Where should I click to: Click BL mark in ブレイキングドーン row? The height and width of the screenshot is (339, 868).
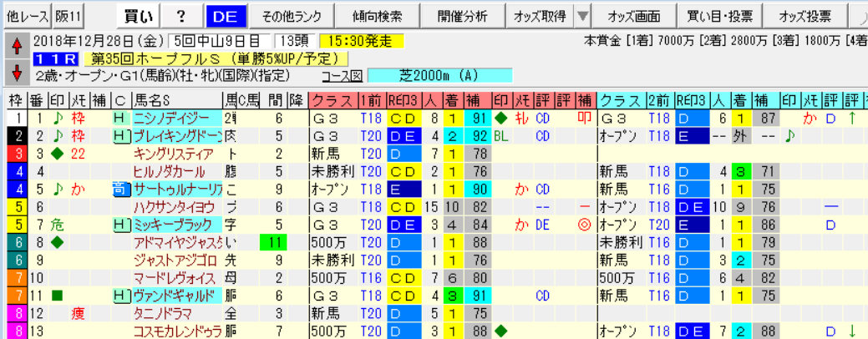502,135
